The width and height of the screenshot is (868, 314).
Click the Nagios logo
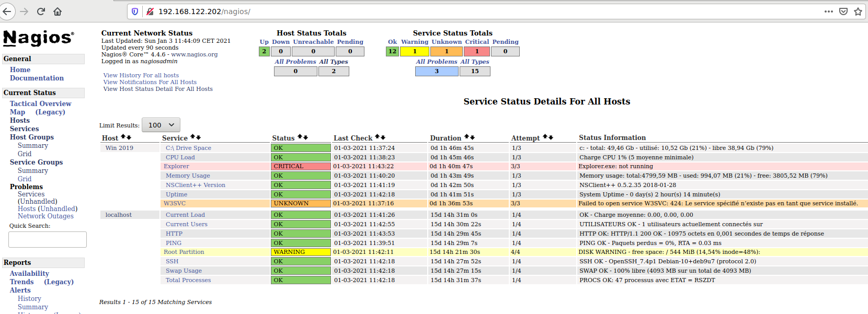point(38,38)
